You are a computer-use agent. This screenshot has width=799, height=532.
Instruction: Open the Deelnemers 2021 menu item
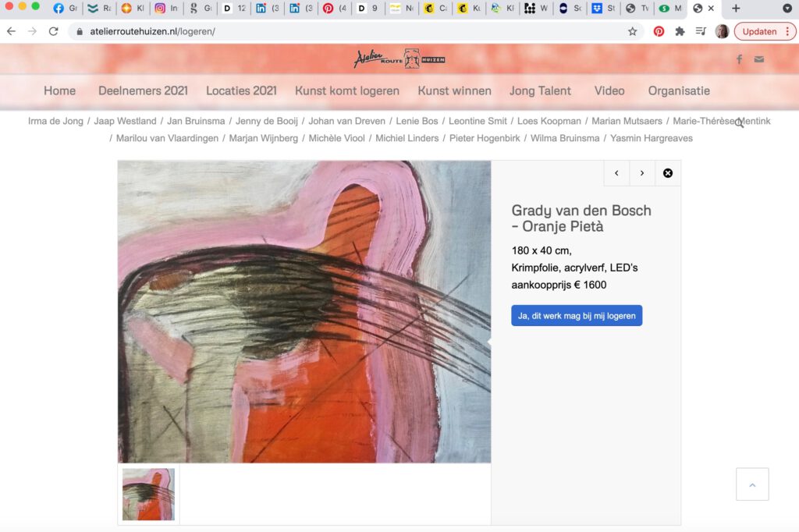143,90
